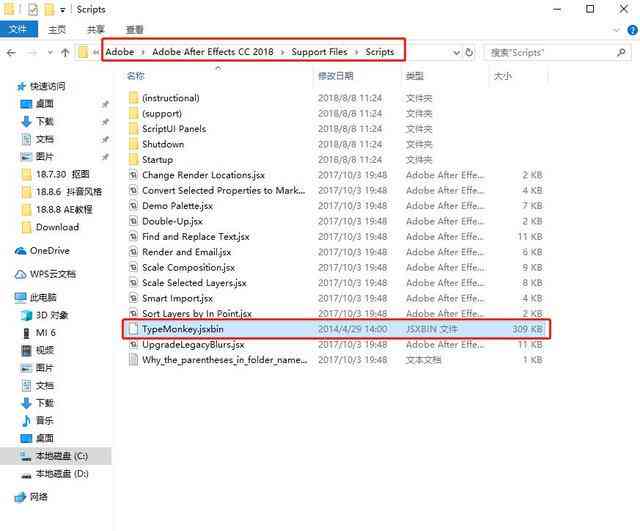Open the 主页 Home ribbon tab
The image size is (640, 531).
57,29
